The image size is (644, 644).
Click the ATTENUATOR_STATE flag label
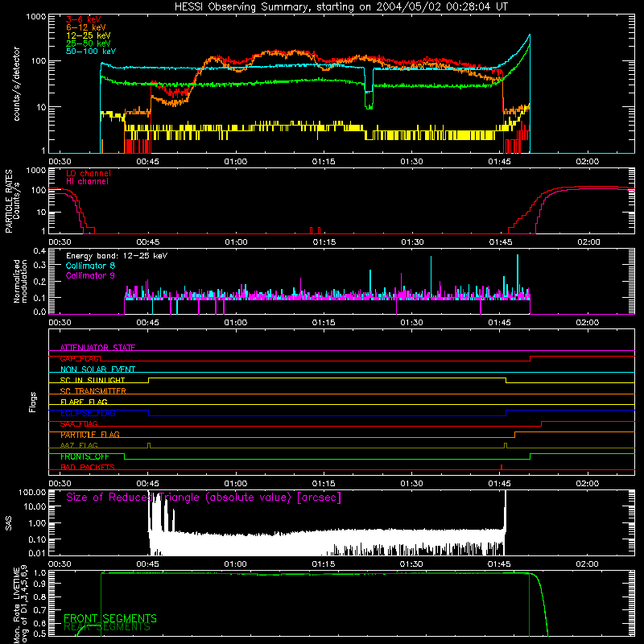(x=97, y=348)
